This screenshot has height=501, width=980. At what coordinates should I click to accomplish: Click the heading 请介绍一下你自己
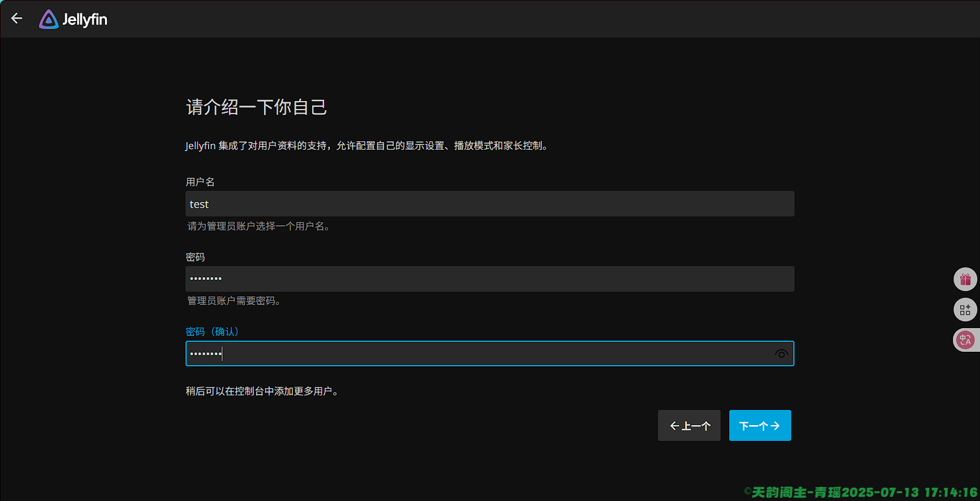257,107
